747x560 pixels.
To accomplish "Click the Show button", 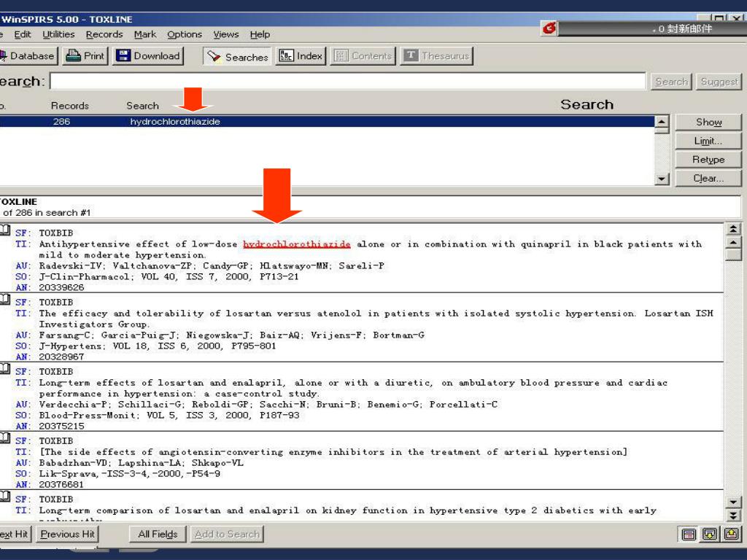I will (708, 122).
